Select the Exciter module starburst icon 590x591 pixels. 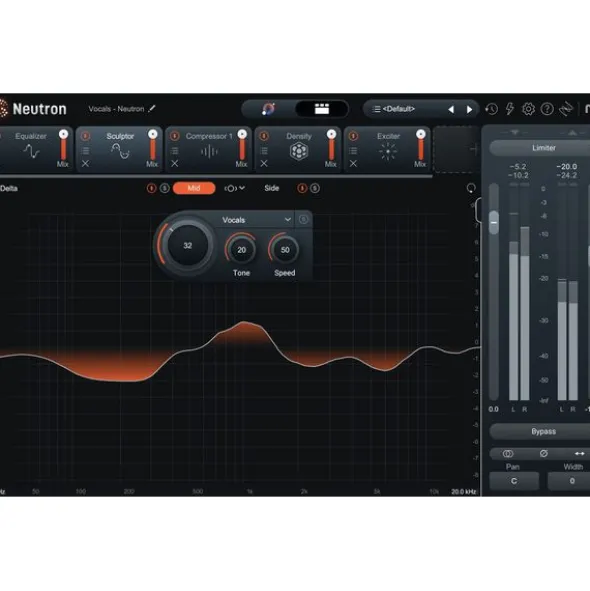click(x=388, y=152)
